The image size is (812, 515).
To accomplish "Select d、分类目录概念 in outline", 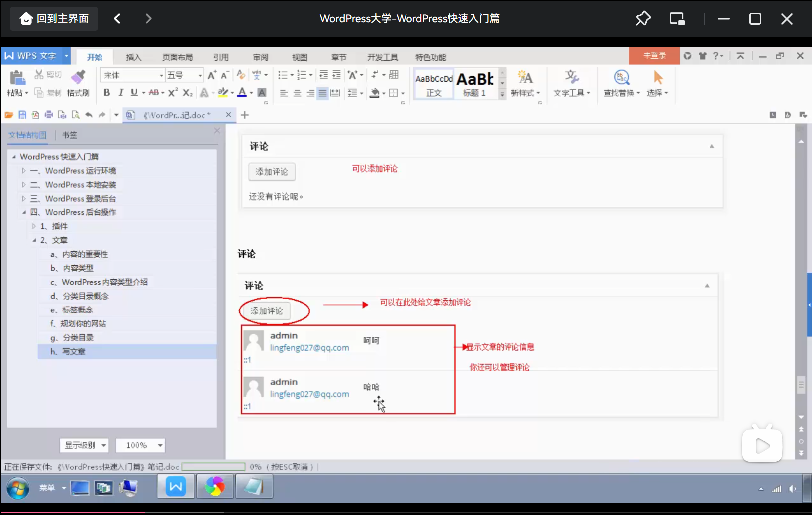I will click(x=80, y=296).
